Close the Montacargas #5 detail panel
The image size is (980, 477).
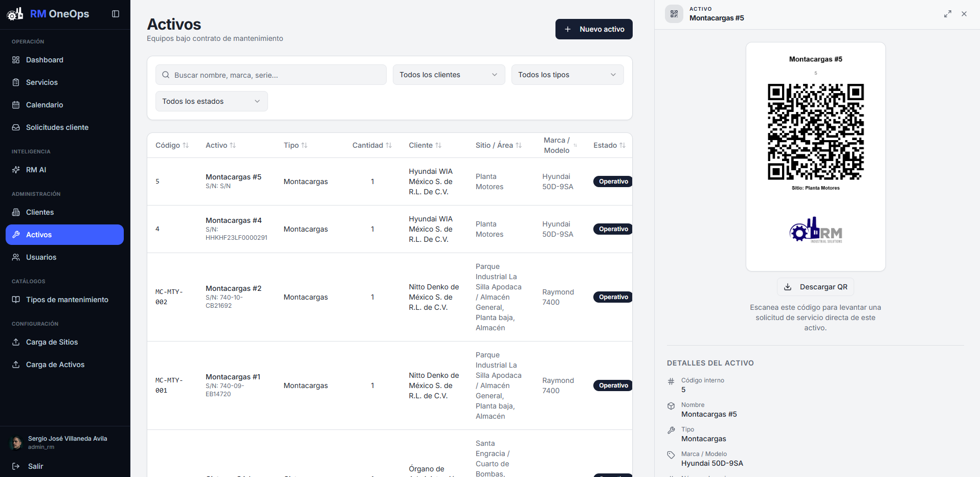pyautogui.click(x=964, y=14)
